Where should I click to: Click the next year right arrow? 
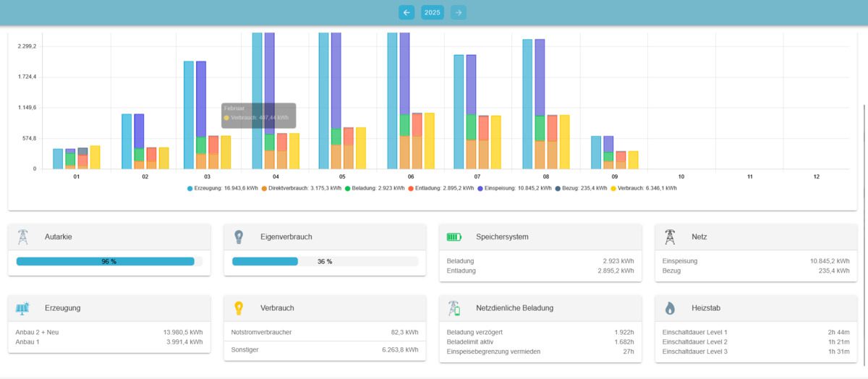tap(458, 12)
